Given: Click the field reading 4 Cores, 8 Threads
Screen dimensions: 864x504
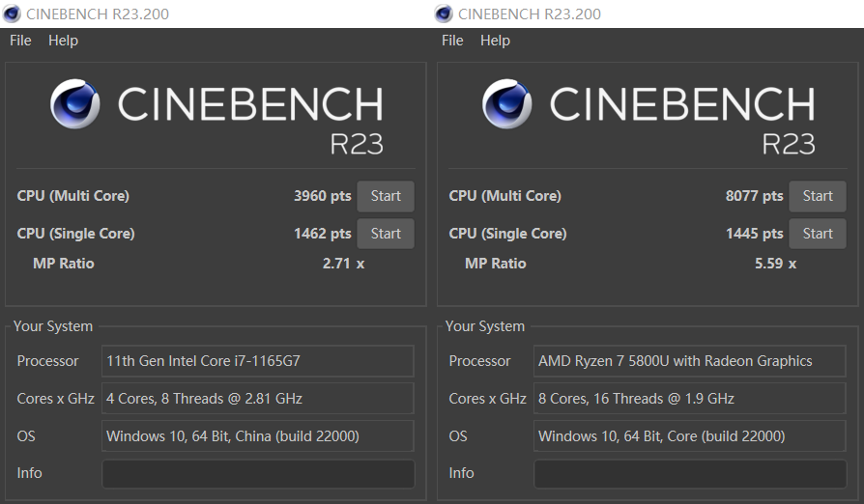Looking at the screenshot, I should pos(258,399).
